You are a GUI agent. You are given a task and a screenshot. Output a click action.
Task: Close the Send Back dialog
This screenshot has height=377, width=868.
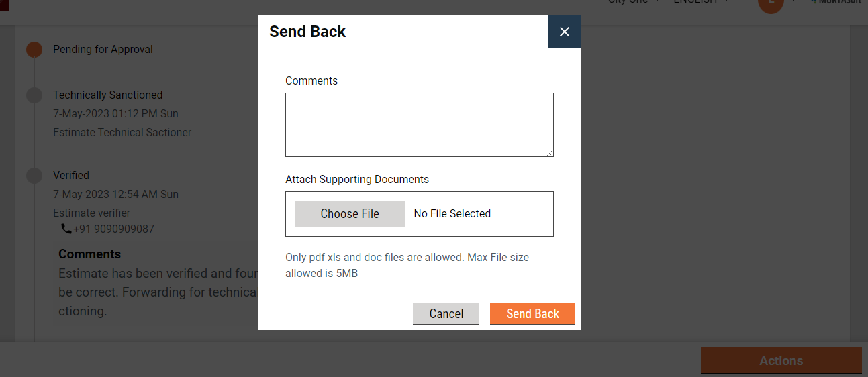click(x=564, y=32)
